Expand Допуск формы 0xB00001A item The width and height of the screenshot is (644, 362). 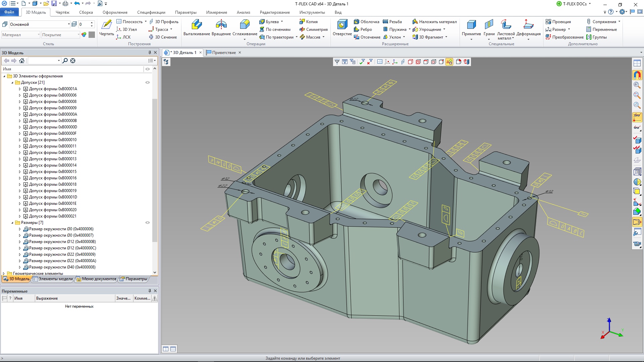point(20,89)
